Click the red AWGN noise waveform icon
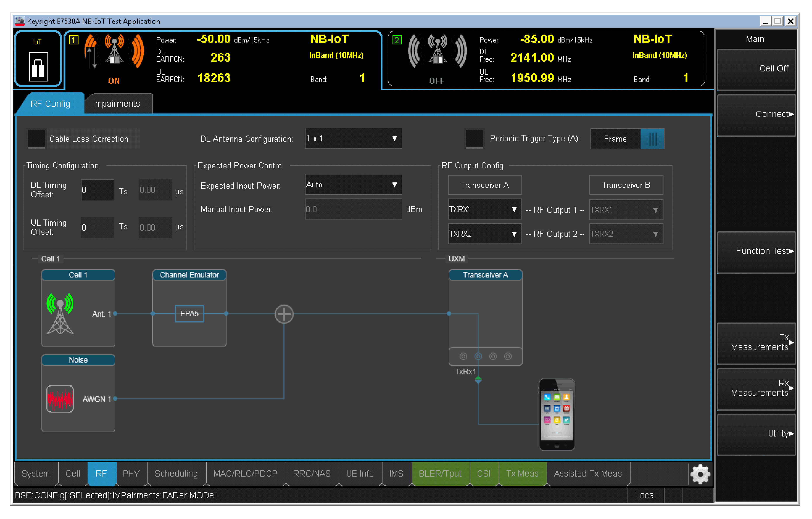The width and height of the screenshot is (812, 519). point(60,399)
